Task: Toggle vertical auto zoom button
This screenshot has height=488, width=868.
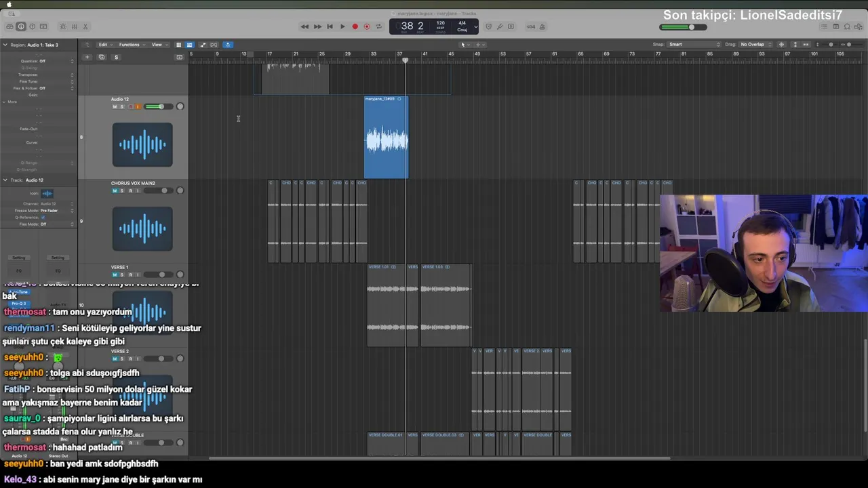Action: point(795,45)
